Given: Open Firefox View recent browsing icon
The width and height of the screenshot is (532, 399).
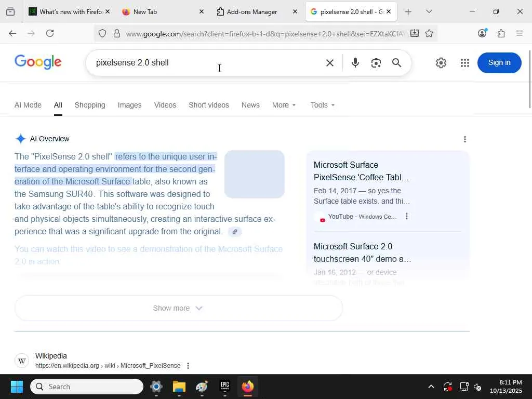Looking at the screenshot, I should [10, 12].
